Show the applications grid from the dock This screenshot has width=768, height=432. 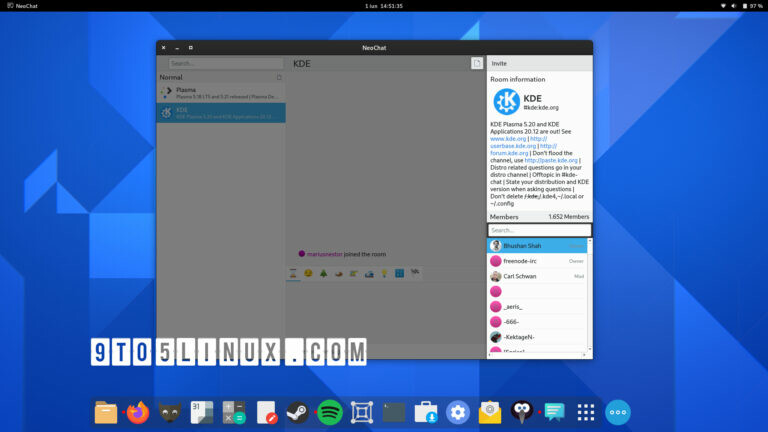click(586, 412)
